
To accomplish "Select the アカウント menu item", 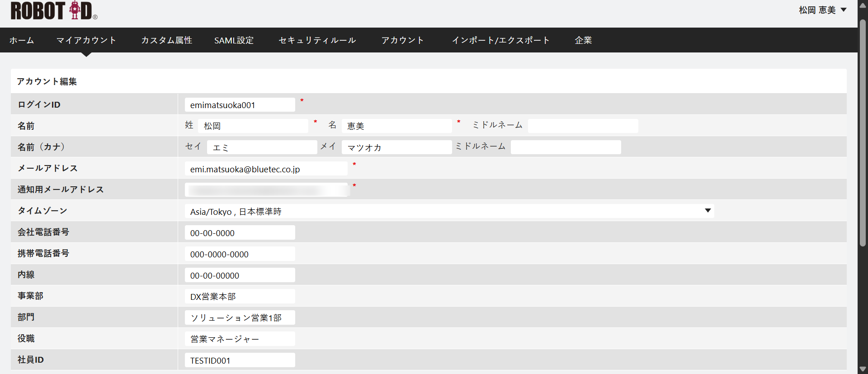I will tap(402, 40).
